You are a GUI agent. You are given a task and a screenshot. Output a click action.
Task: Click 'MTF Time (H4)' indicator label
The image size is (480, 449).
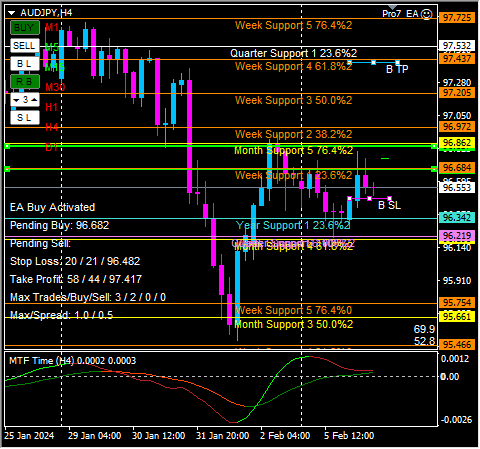[x=42, y=361]
